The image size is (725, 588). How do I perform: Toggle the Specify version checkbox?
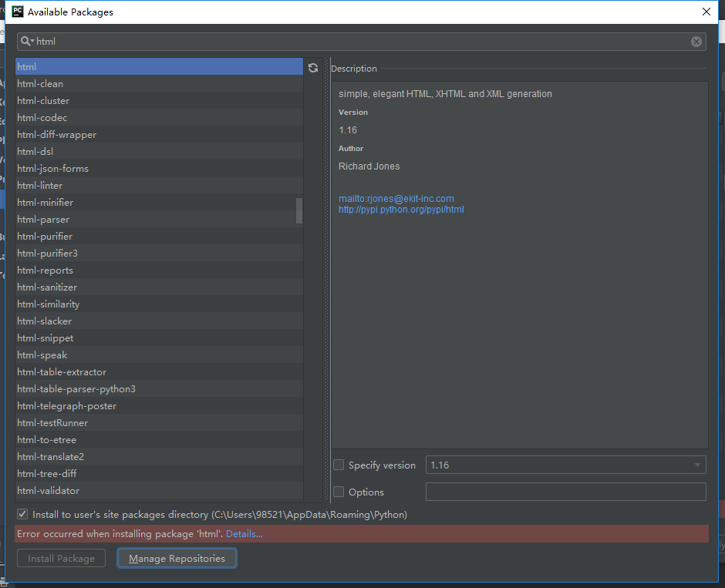(339, 465)
